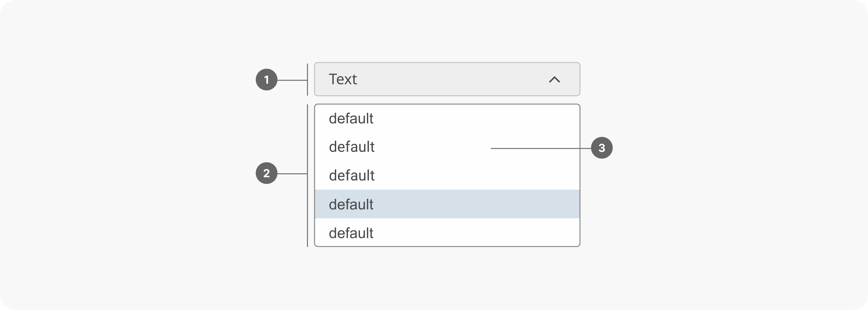868x310 pixels.
Task: Choose the last "default" option in the list
Action: 447,233
